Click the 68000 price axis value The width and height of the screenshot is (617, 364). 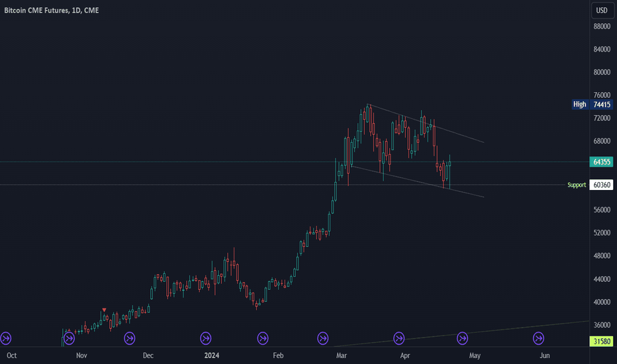602,141
